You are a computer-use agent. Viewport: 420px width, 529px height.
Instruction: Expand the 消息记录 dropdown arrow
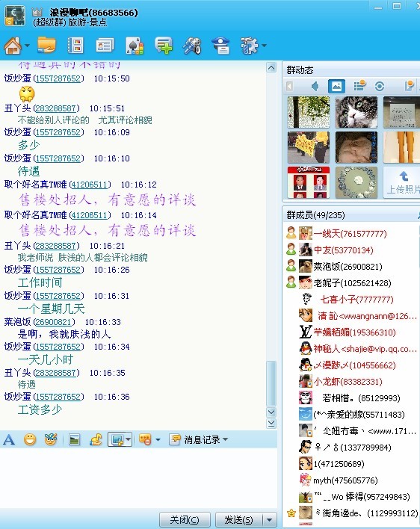(226, 439)
